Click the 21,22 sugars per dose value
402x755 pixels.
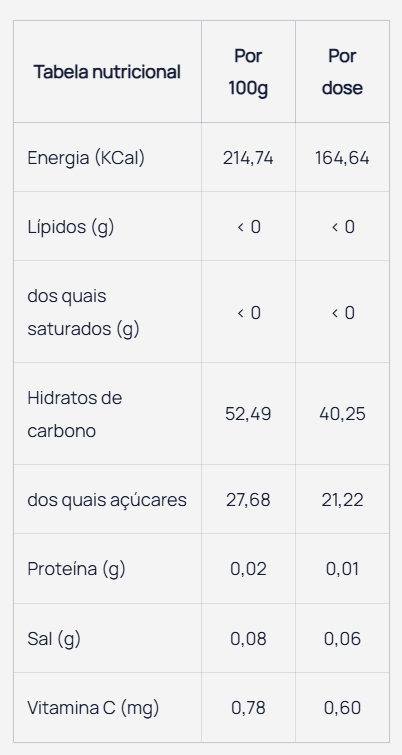(342, 500)
